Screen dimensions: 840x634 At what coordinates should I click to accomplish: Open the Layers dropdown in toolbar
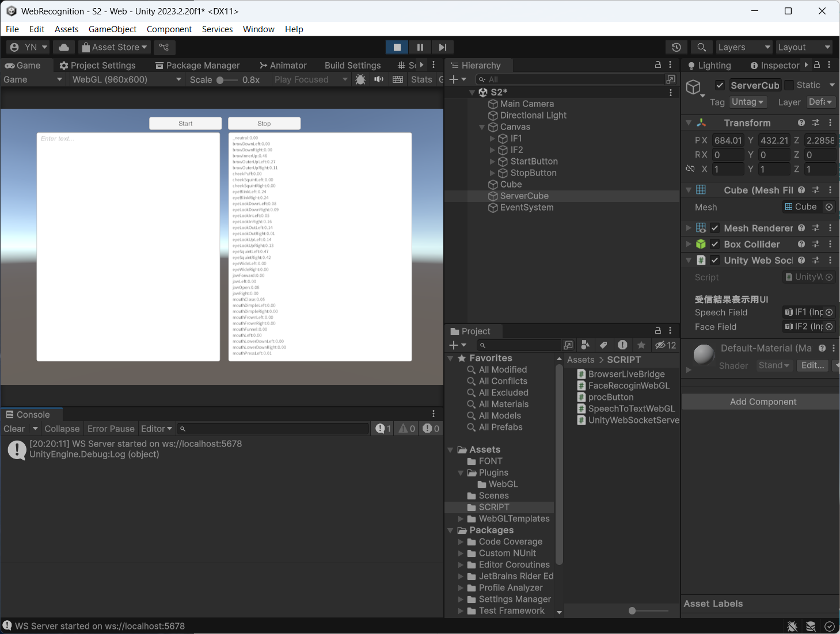click(743, 47)
